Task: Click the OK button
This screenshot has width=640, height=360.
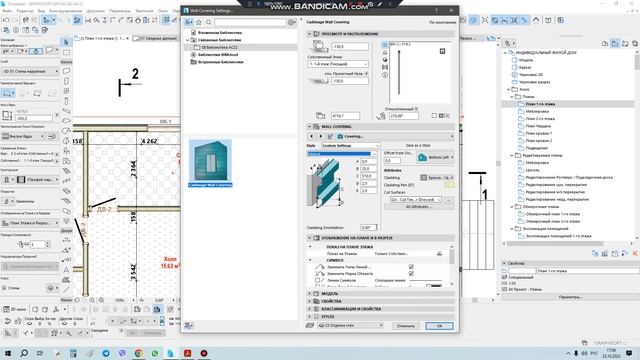Action: pos(439,326)
